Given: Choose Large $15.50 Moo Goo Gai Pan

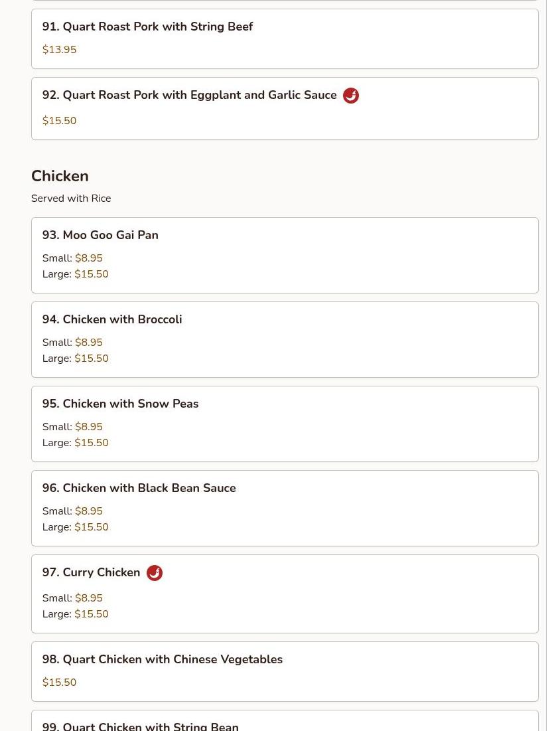Looking at the screenshot, I should click(x=91, y=274).
